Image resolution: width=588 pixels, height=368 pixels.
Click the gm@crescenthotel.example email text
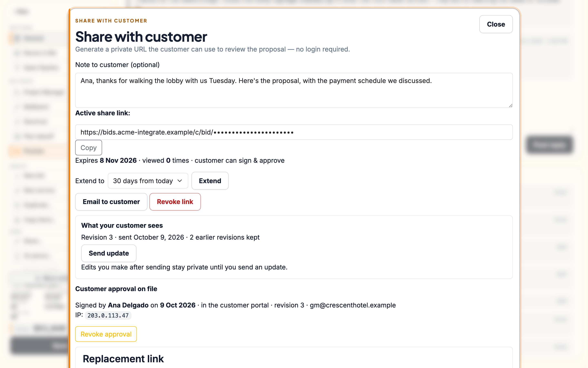(353, 305)
